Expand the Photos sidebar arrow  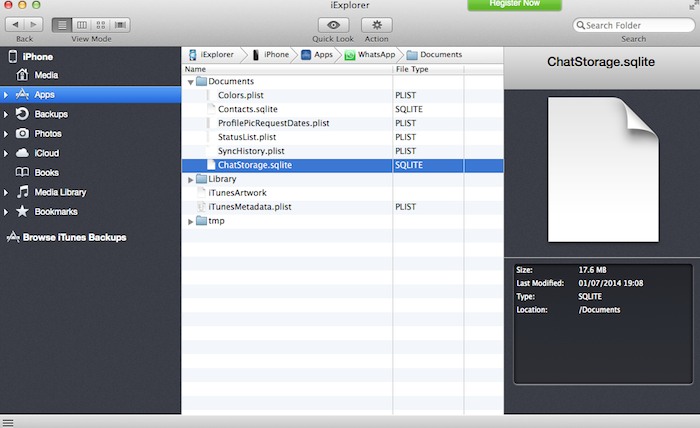coord(6,134)
